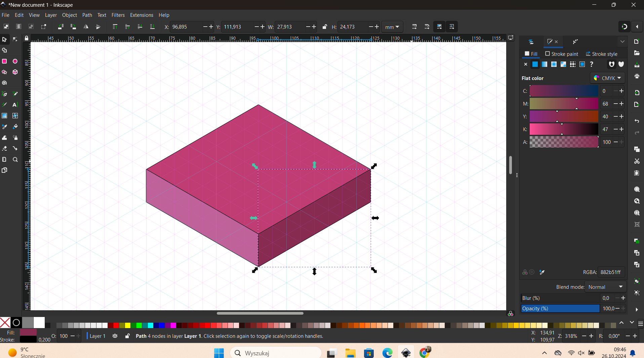Image resolution: width=644 pixels, height=358 pixels.
Task: Pick the Dropper color picker tool
Action: point(4,127)
